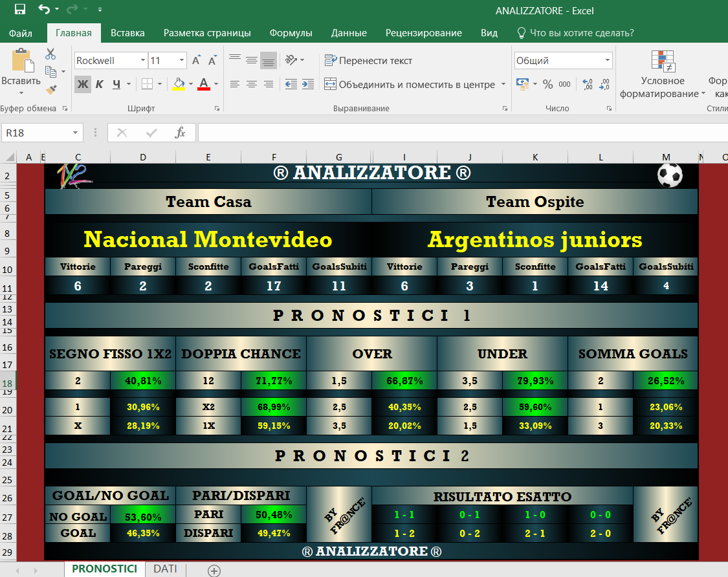Click the Percent Style icon
The image size is (728, 577).
tap(547, 84)
